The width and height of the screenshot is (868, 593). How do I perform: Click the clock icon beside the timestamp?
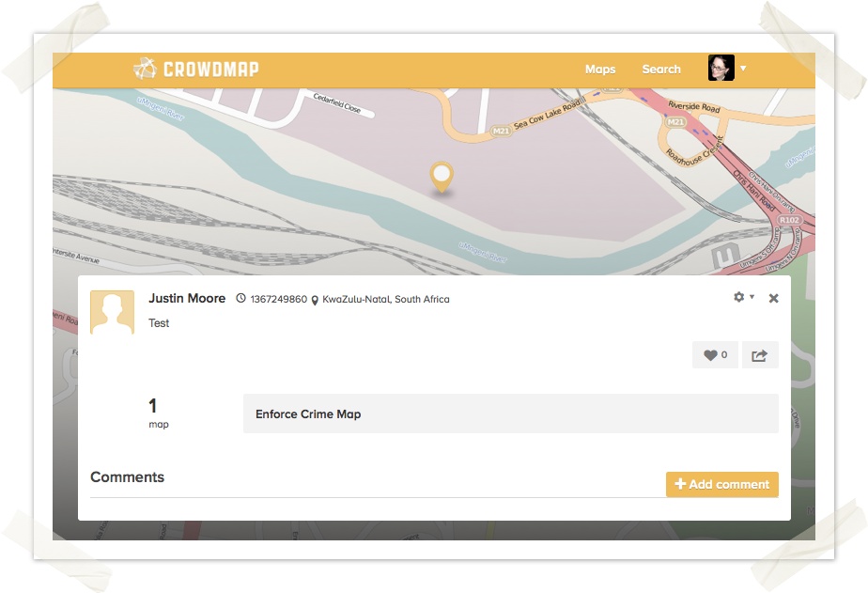click(240, 299)
